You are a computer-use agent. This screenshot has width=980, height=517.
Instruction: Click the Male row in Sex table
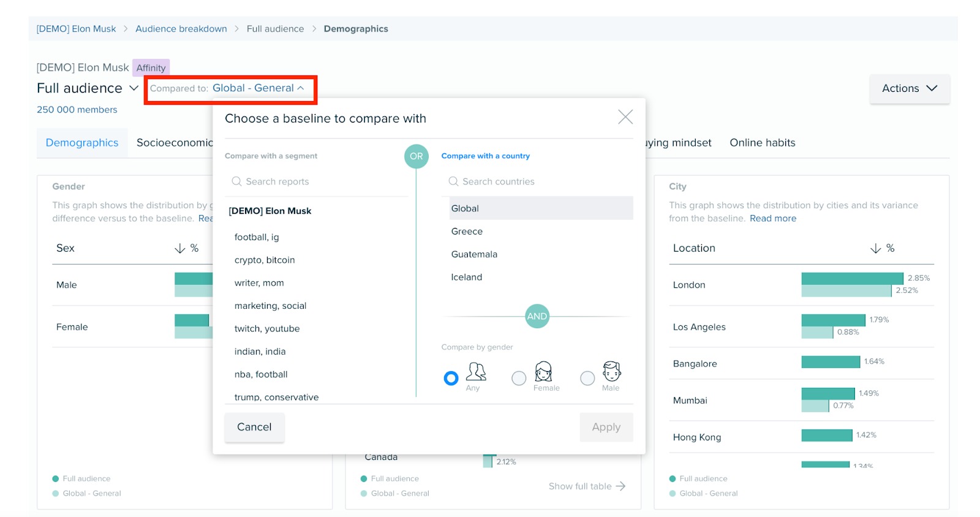(132, 285)
